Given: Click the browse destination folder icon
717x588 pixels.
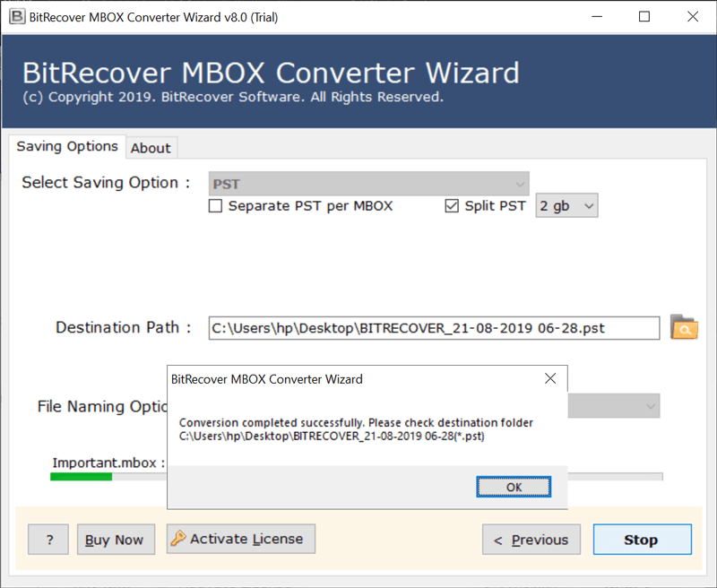Looking at the screenshot, I should click(x=684, y=327).
